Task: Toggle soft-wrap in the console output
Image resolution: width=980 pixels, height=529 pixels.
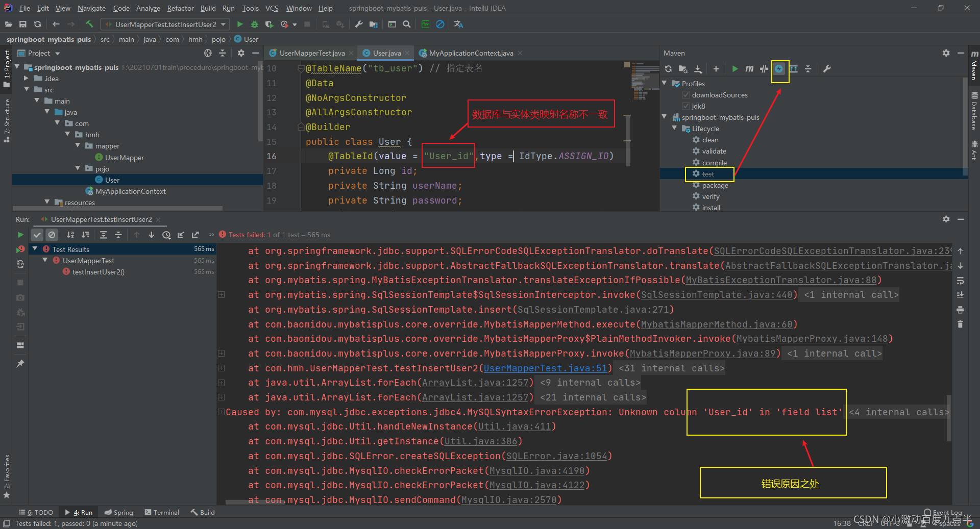Action: tap(960, 281)
